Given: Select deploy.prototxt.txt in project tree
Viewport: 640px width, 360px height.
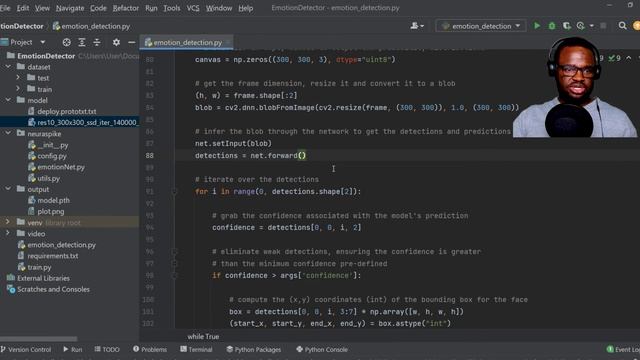Looking at the screenshot, I should [x=67, y=111].
